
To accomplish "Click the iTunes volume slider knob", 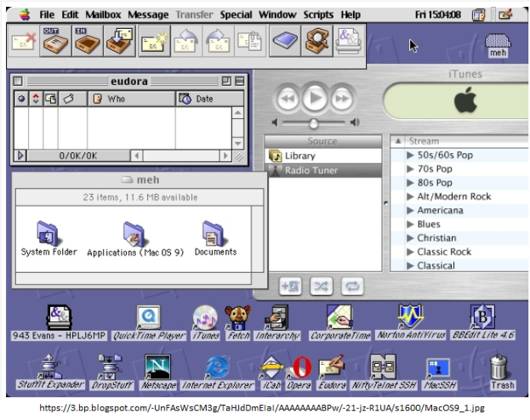I will pyautogui.click(x=314, y=123).
